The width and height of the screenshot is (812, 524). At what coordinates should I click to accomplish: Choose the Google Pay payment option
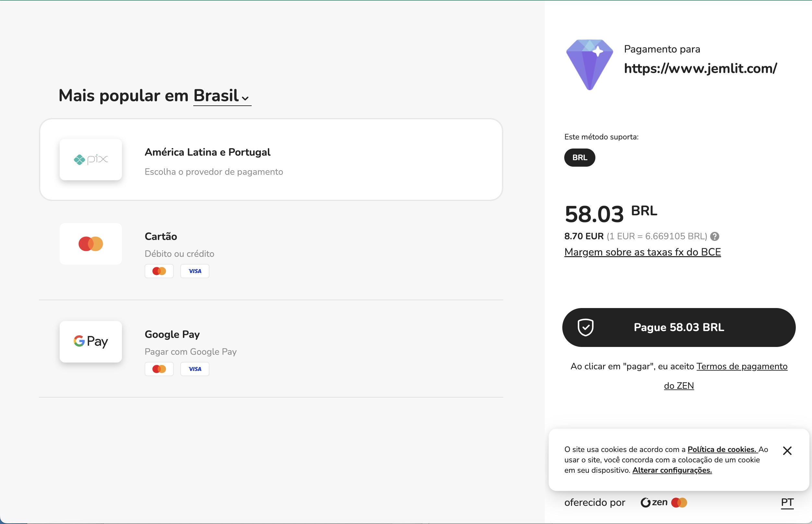172,335
